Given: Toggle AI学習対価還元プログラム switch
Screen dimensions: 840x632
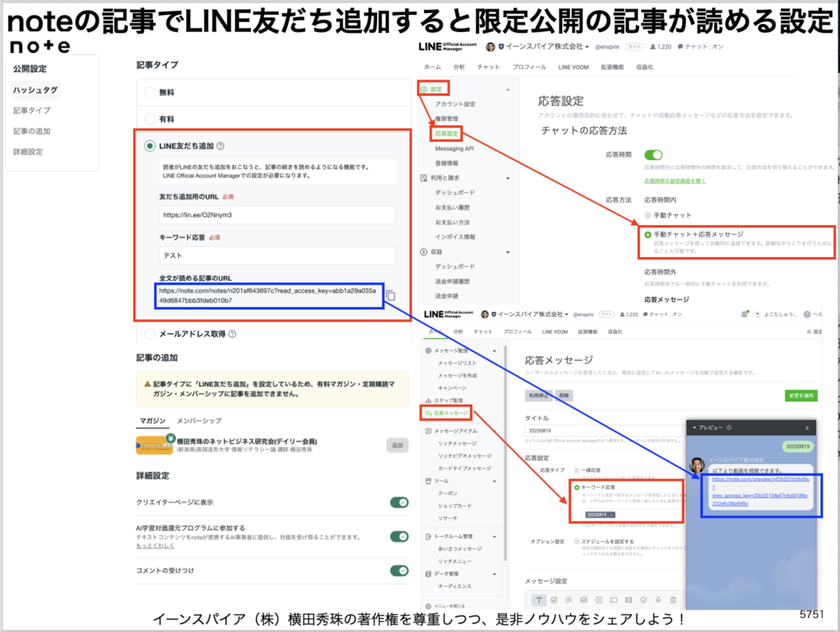Looking at the screenshot, I should point(399,537).
